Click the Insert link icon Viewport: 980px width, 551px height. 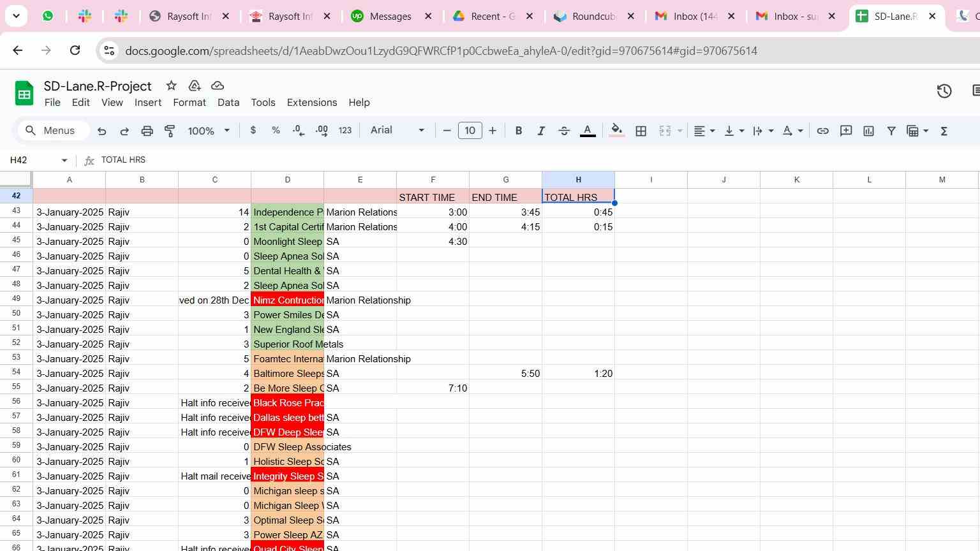[x=823, y=131]
